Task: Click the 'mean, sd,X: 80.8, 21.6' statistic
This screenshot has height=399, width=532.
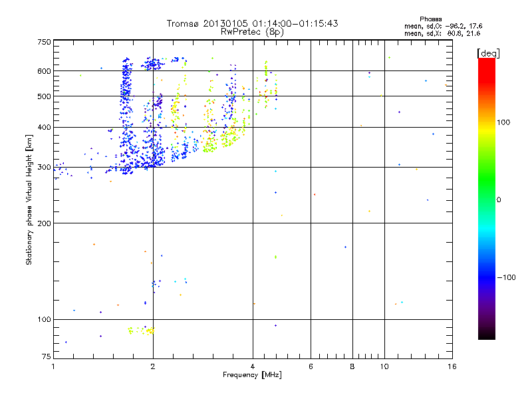Action: pyautogui.click(x=442, y=33)
